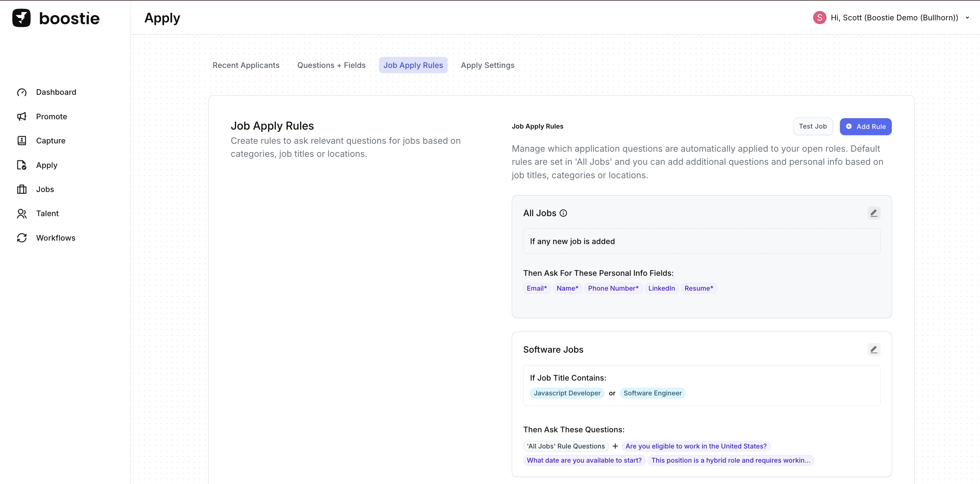Click the Javascript Developer tag

(567, 393)
